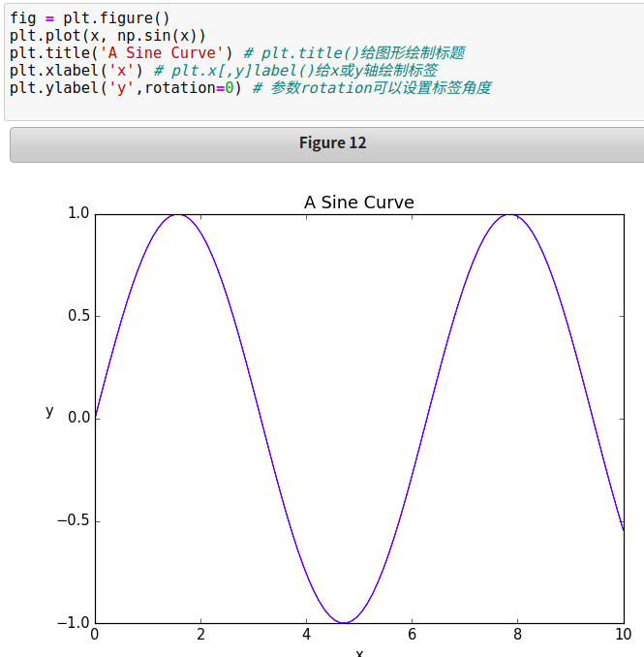
Task: Click the code line 'plt.plot(x, np.sin(x))'
Action: click(107, 36)
